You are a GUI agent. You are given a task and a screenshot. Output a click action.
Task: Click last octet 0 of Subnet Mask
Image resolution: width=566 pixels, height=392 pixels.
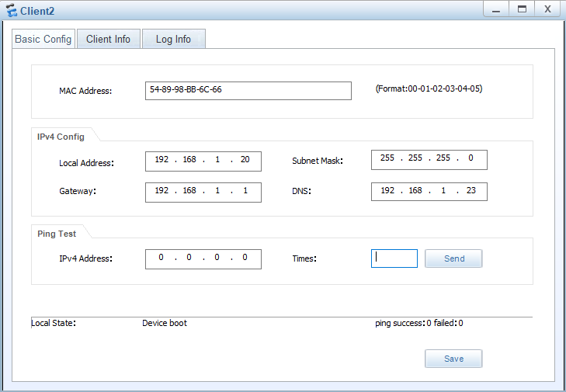click(471, 158)
